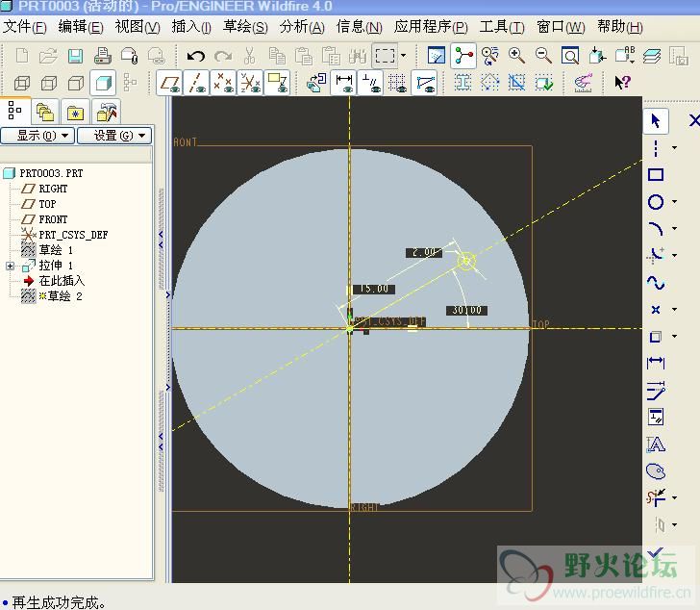
Task: Undo the last sketch action
Action: click(x=195, y=56)
